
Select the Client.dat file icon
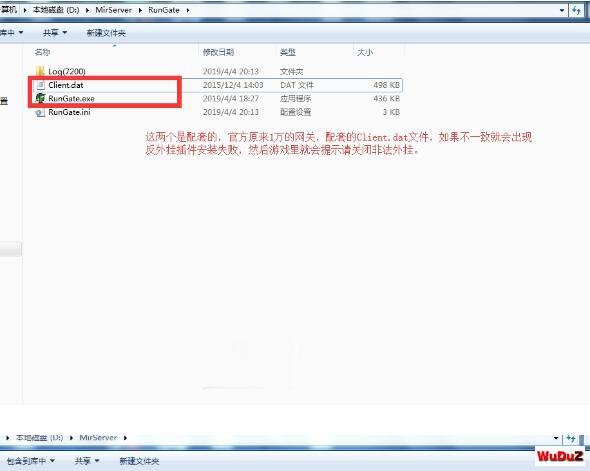pos(41,85)
